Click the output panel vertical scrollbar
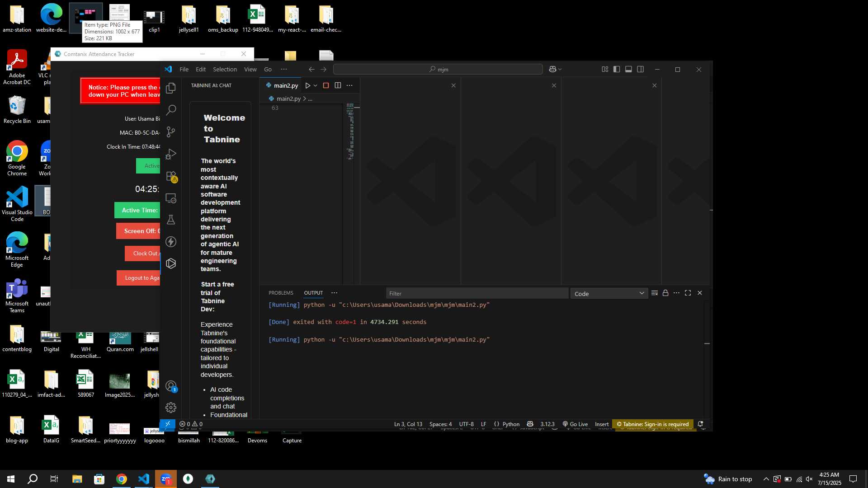Viewport: 868px width, 488px height. [x=707, y=359]
